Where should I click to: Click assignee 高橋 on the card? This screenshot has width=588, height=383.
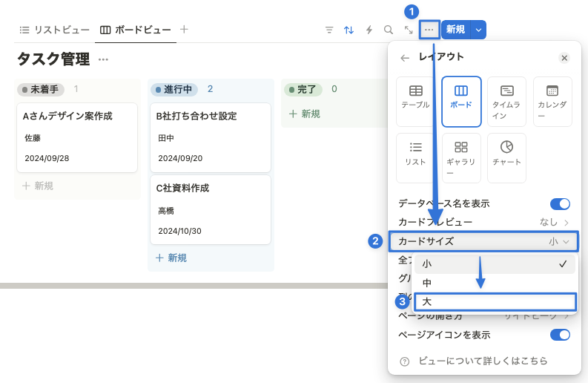(x=166, y=211)
